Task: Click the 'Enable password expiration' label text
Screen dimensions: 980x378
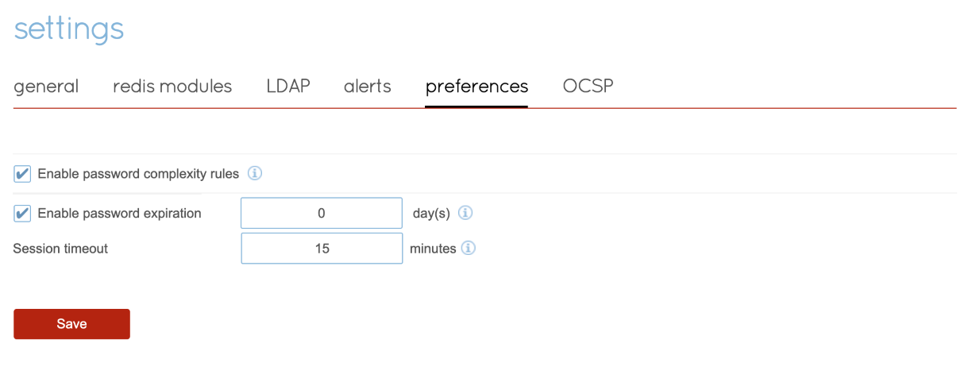Action: click(119, 214)
